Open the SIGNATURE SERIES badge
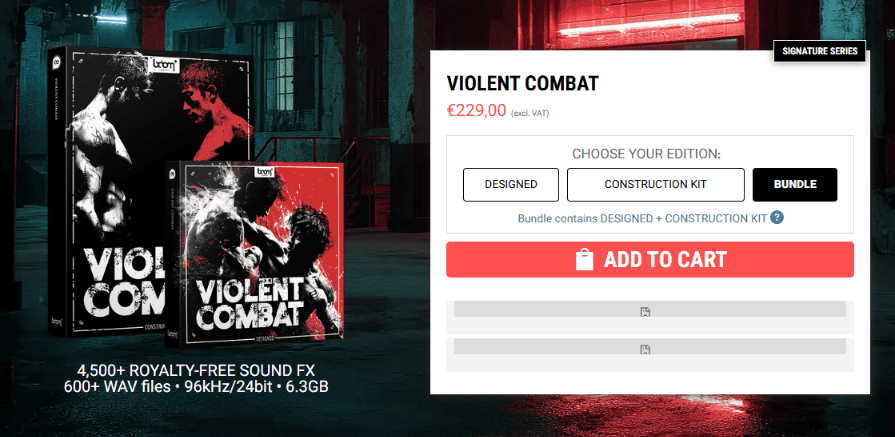Image resolution: width=895 pixels, height=437 pixels. [x=820, y=51]
